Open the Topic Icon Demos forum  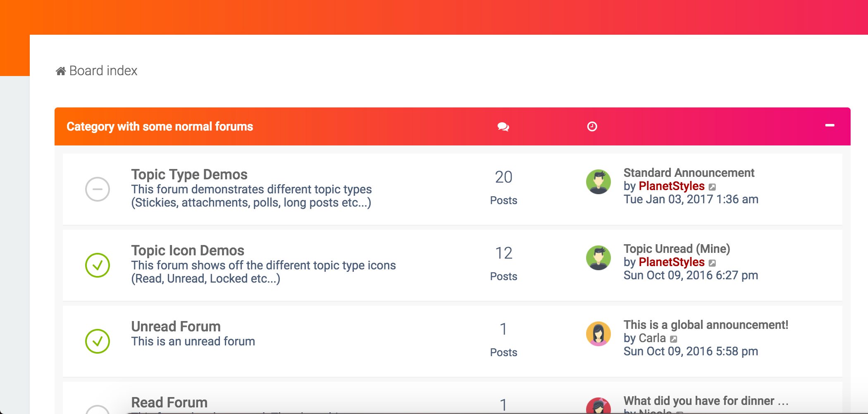[188, 250]
